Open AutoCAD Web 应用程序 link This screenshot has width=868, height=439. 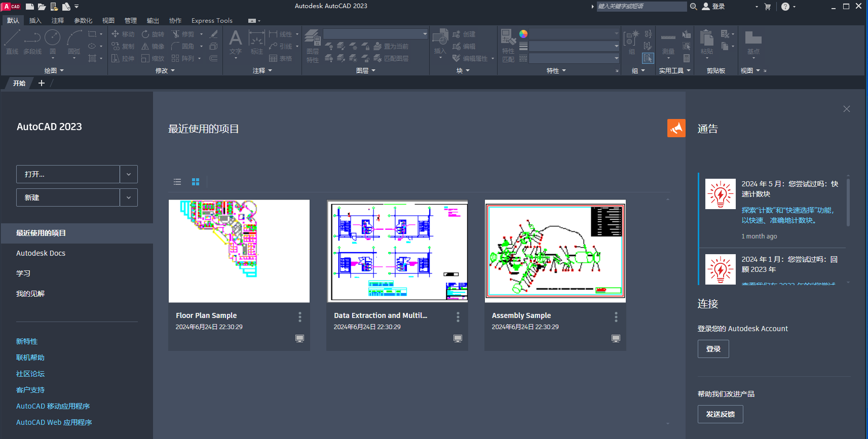pos(54,422)
